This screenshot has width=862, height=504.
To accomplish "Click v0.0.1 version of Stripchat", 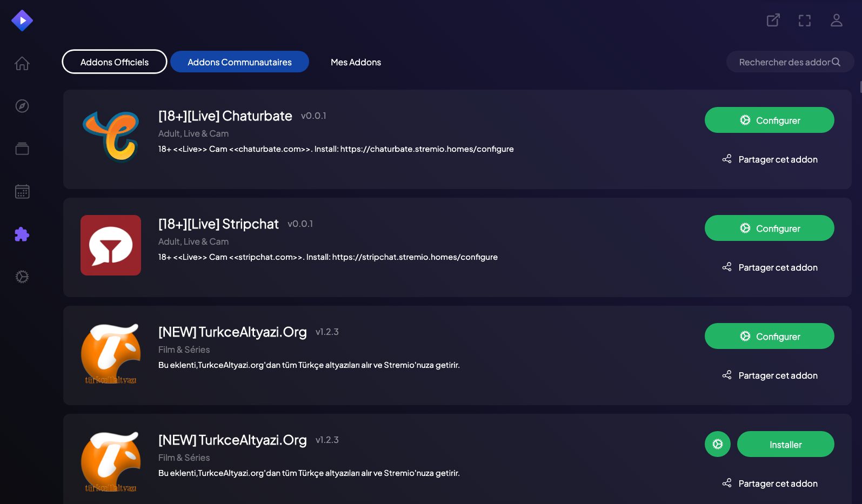I will pos(300,224).
